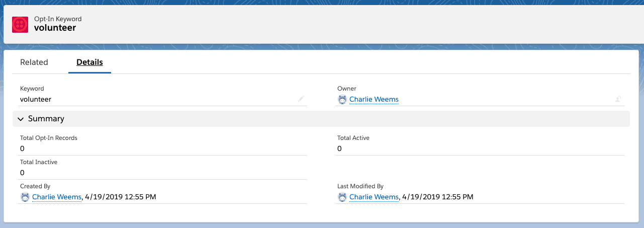
Task: Click the Created By user avatar
Action: (25, 197)
